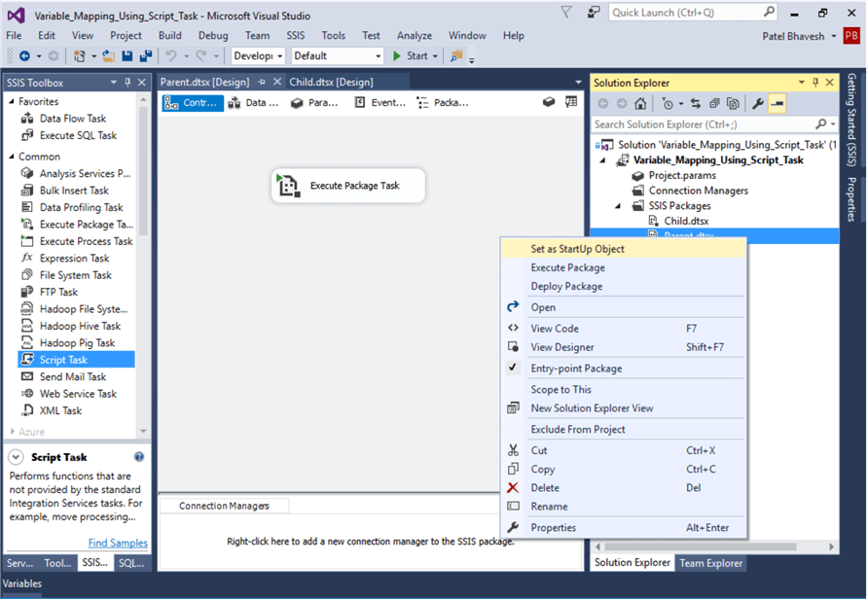Screen dimensions: 868x599
Task: Choose Send Mail Task
Action: (73, 376)
